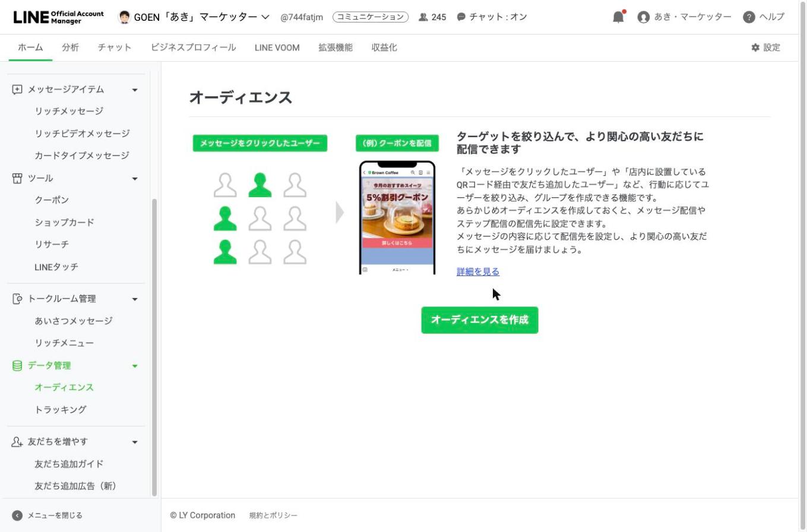Click the friends count icon showing 245
Image resolution: width=807 pixels, height=532 pixels.
click(x=423, y=17)
